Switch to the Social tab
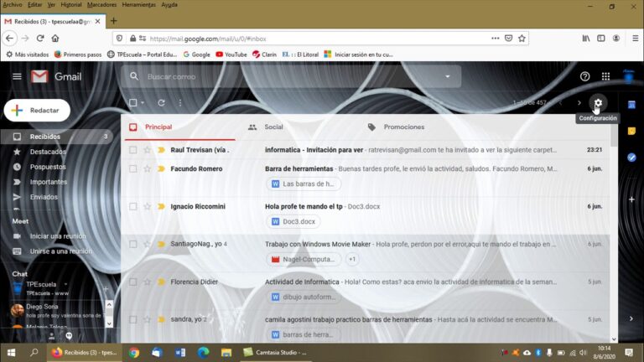Screen dimensions: 644x362 pos(266,127)
